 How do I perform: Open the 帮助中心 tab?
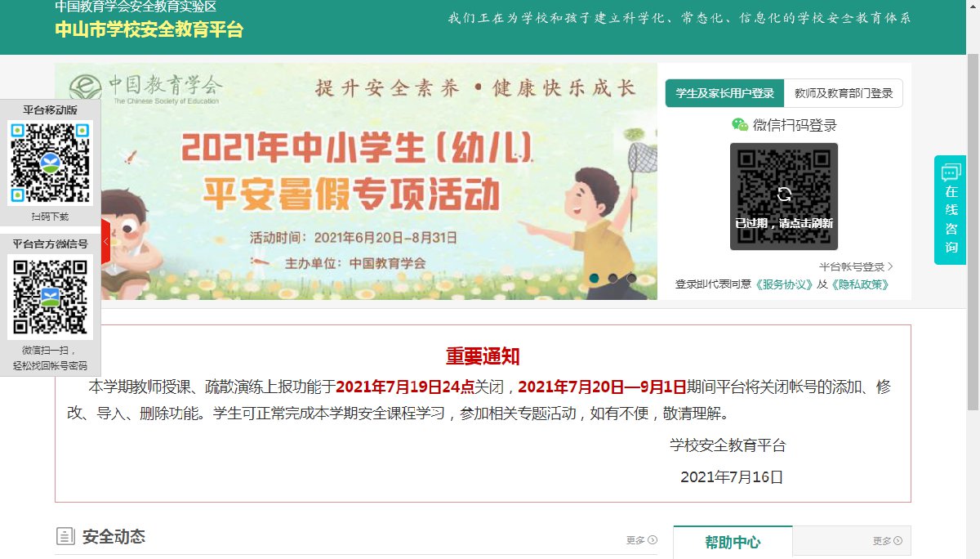pos(733,542)
